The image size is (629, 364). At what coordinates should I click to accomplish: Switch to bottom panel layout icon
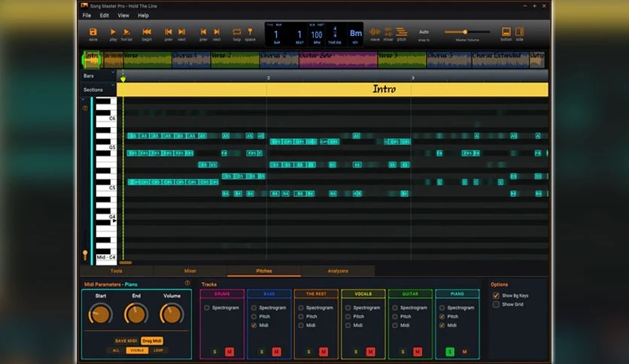pos(506,32)
